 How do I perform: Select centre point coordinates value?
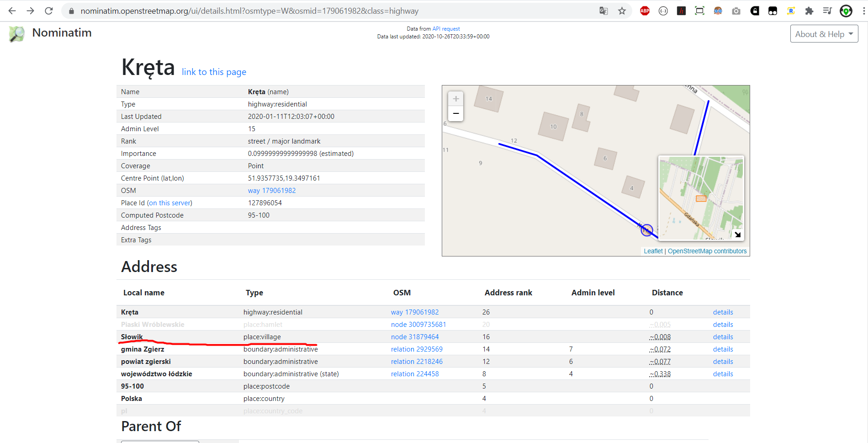284,178
